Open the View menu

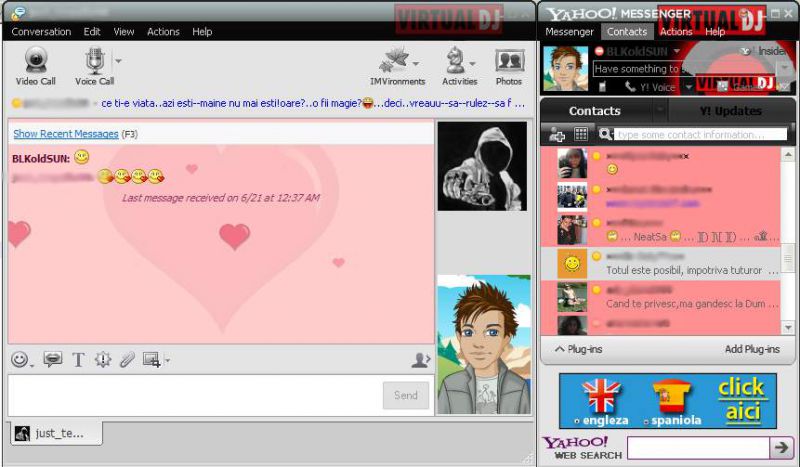pyautogui.click(x=124, y=32)
